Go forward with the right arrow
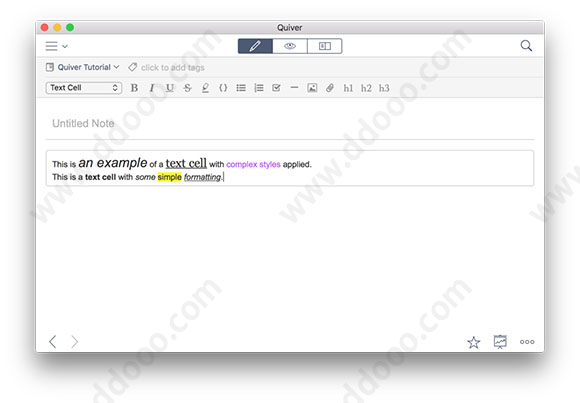 point(74,342)
